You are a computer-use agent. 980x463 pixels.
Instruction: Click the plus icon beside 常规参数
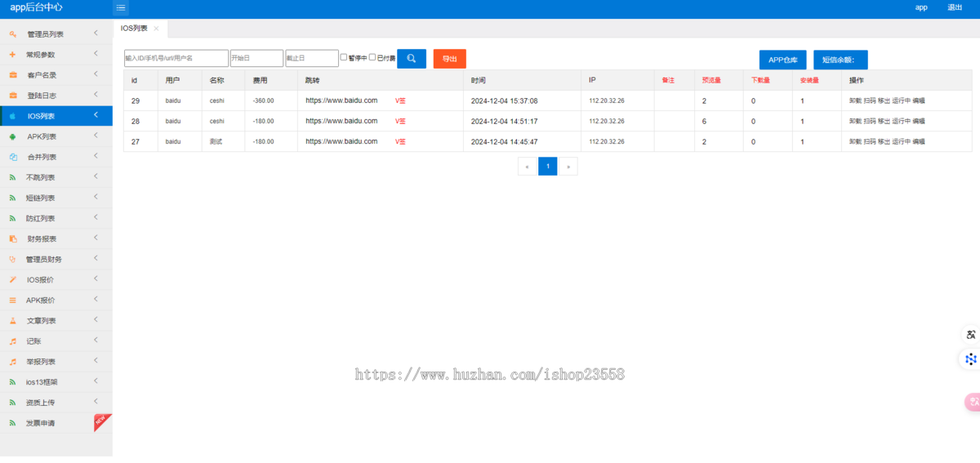point(12,55)
